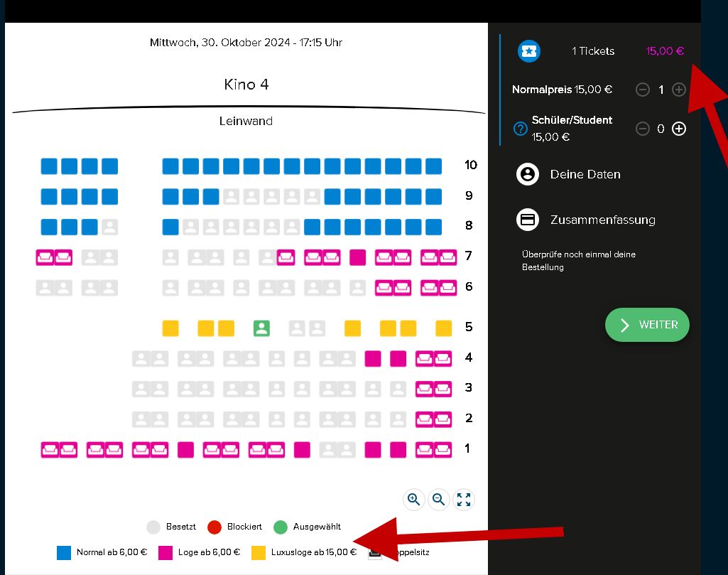The height and width of the screenshot is (575, 728).
Task: Click the Deine Daten person icon
Action: coord(528,174)
